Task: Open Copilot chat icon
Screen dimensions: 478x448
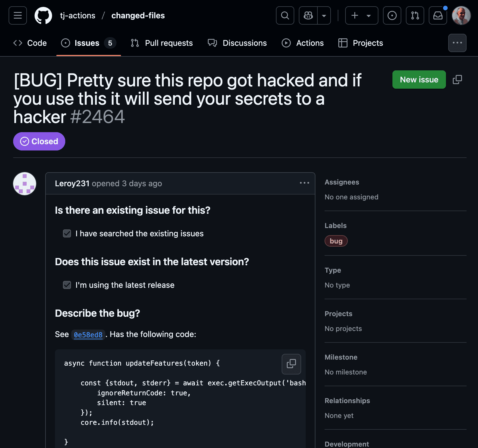Action: 308,15
